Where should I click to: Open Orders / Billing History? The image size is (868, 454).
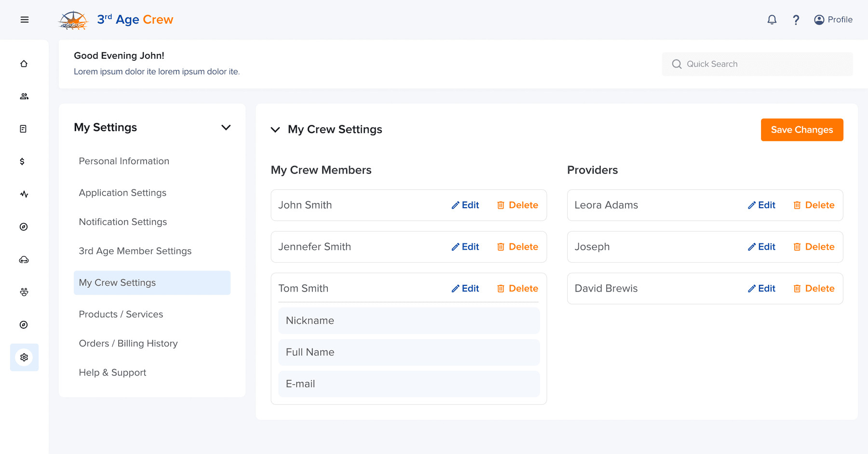coord(128,343)
